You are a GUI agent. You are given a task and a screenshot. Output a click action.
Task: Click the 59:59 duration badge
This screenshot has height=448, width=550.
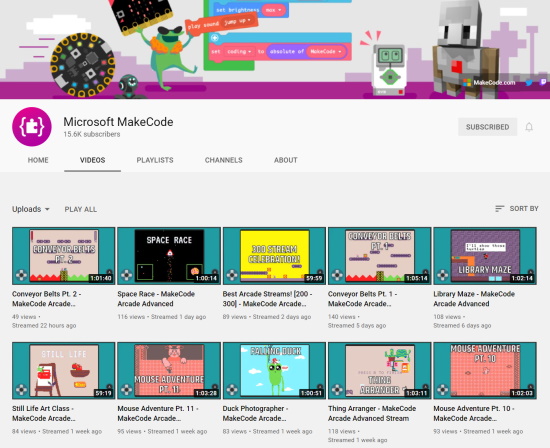tap(314, 278)
